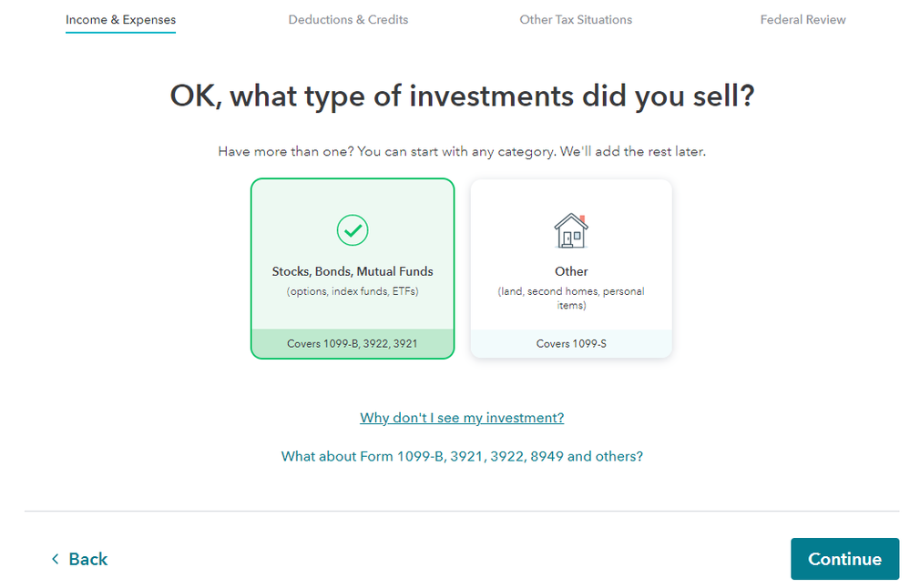
Task: Switch to Deductions & Credits tab
Action: 348,20
